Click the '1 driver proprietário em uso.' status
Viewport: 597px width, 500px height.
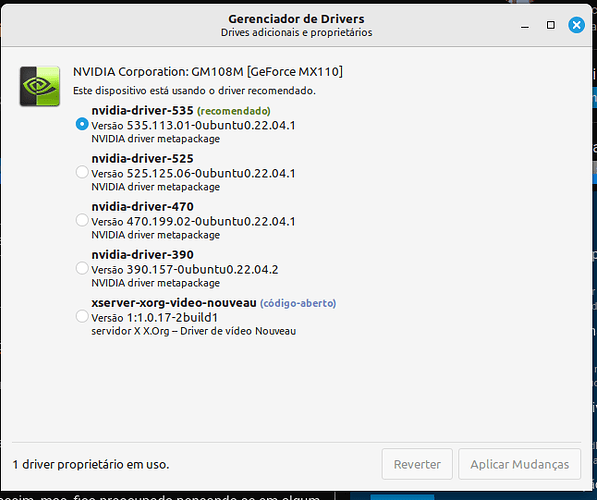(91, 465)
